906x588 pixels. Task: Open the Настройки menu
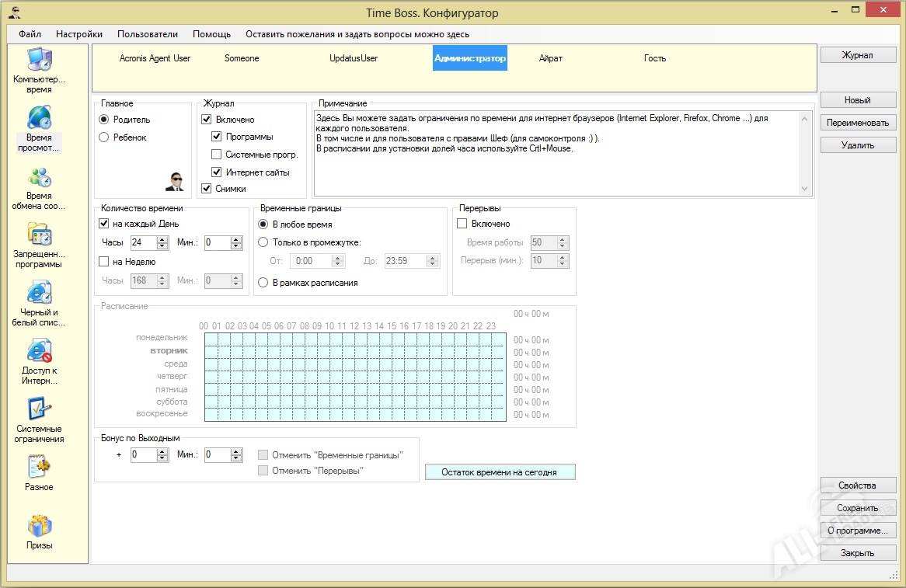[x=79, y=34]
